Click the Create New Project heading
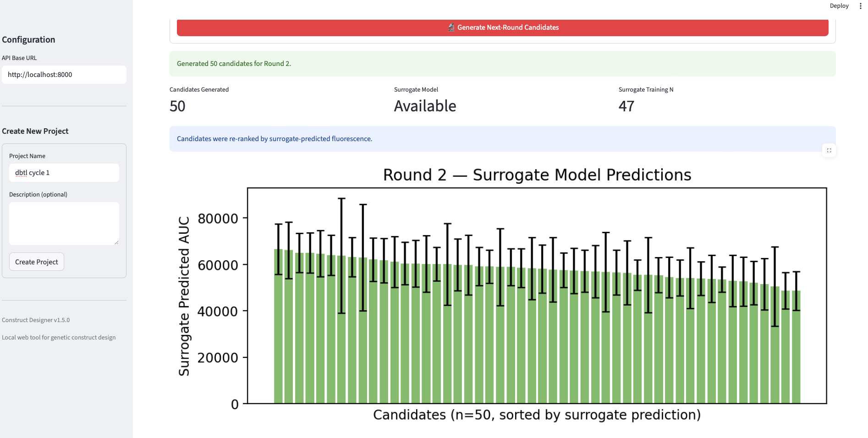The height and width of the screenshot is (438, 868). (35, 131)
